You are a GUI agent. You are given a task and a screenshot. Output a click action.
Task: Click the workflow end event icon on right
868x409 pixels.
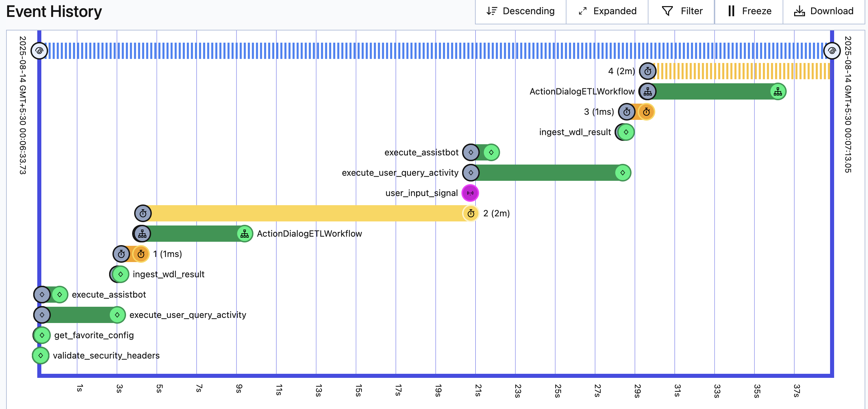point(832,51)
